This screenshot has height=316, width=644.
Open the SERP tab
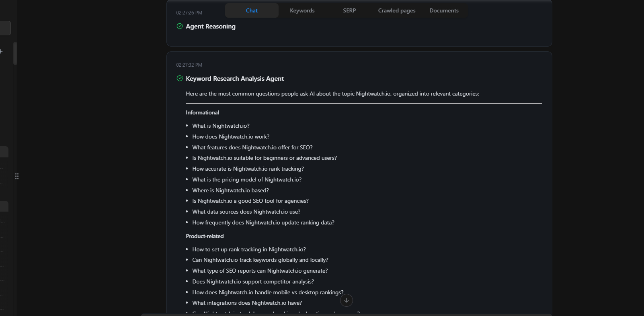pyautogui.click(x=349, y=10)
